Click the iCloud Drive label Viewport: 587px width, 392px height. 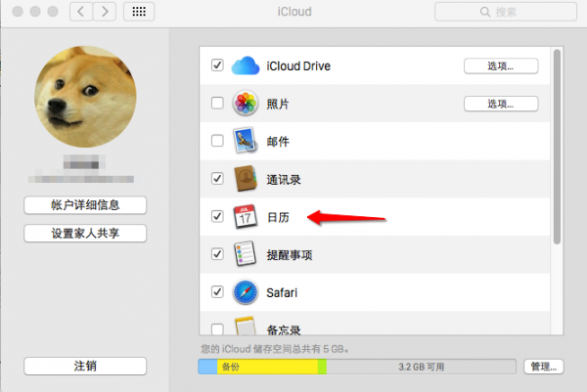pyautogui.click(x=298, y=66)
